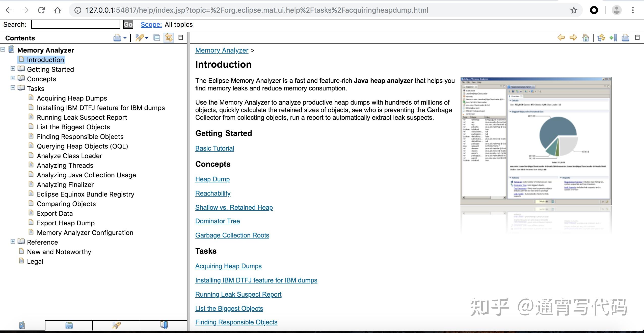This screenshot has height=333, width=644.
Task: Open the Reachability link
Action: pyautogui.click(x=213, y=193)
